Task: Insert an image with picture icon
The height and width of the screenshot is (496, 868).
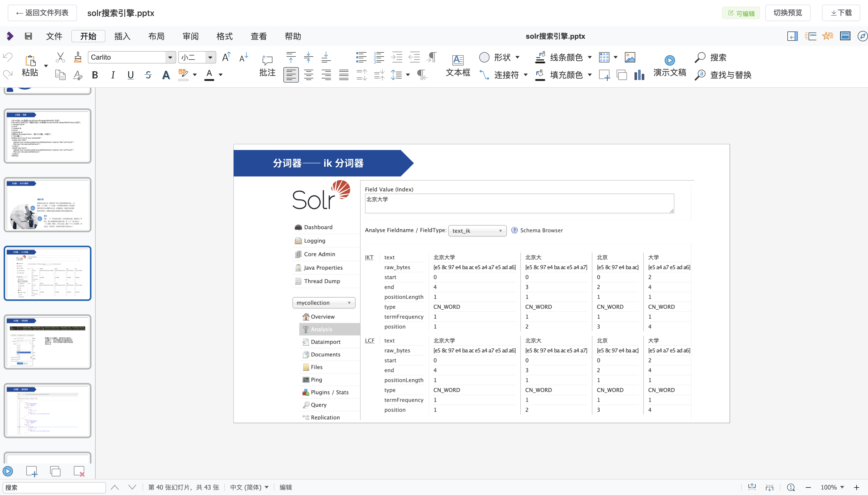Action: click(x=630, y=57)
